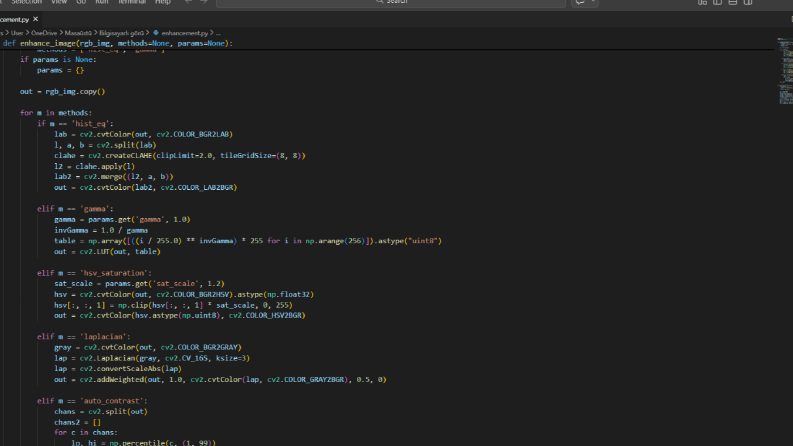The height and width of the screenshot is (446, 793).
Task: Click the title bar Search box
Action: (x=391, y=3)
